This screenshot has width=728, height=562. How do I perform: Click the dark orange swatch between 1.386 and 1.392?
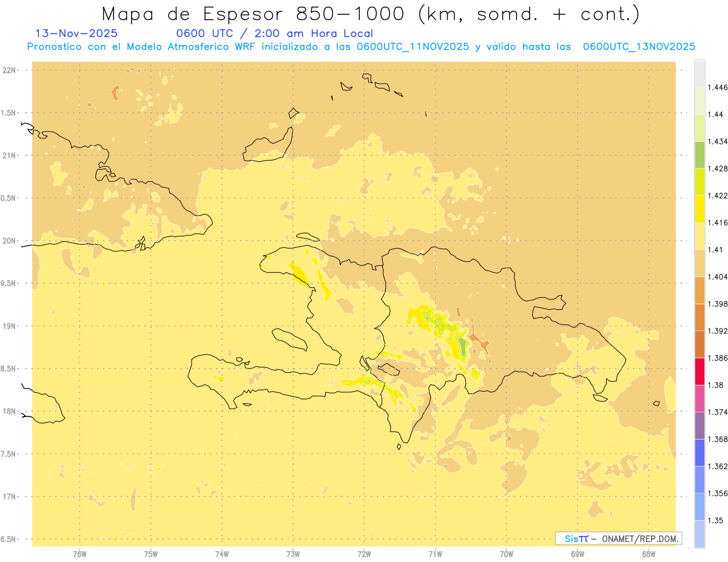pyautogui.click(x=699, y=344)
